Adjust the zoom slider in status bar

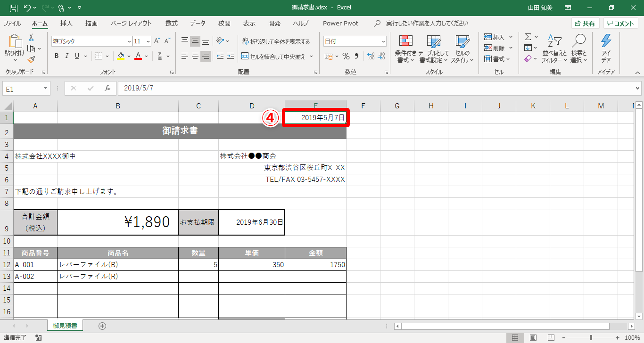(591, 337)
